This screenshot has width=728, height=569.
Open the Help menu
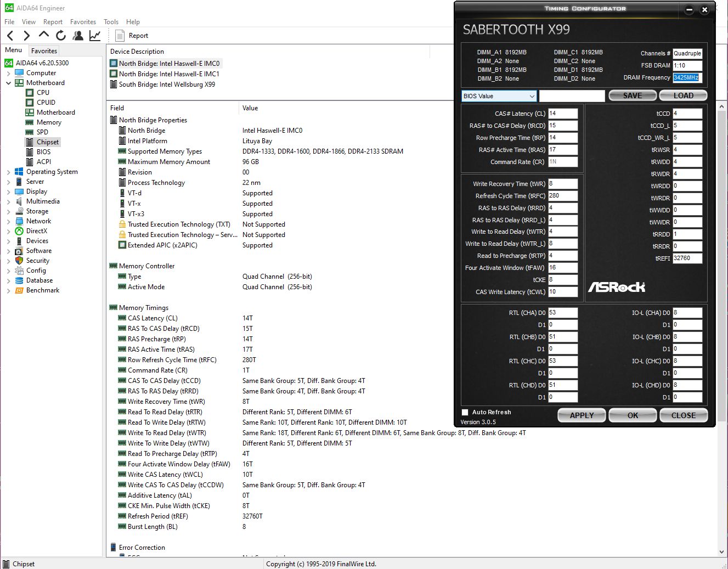click(133, 22)
